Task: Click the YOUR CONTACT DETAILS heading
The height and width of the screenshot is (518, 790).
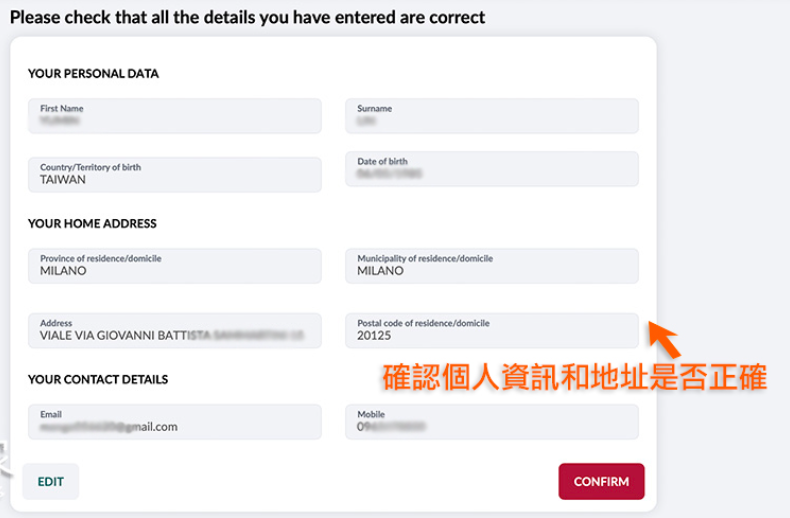Action: tap(98, 379)
